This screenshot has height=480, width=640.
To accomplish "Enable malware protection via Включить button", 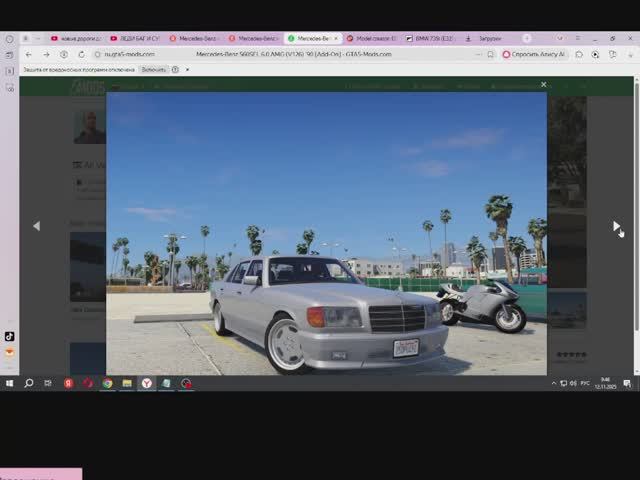I will (x=153, y=69).
